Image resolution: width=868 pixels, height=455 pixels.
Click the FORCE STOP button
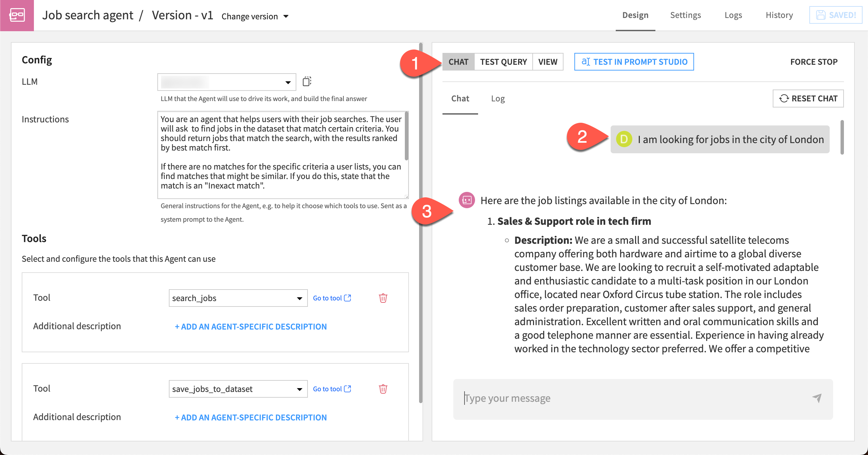(814, 62)
